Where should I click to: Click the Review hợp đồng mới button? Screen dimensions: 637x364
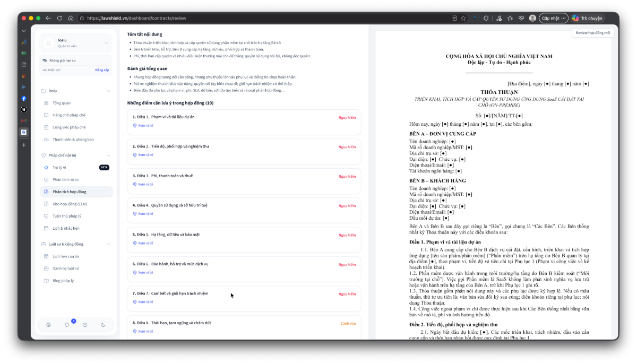click(x=593, y=33)
